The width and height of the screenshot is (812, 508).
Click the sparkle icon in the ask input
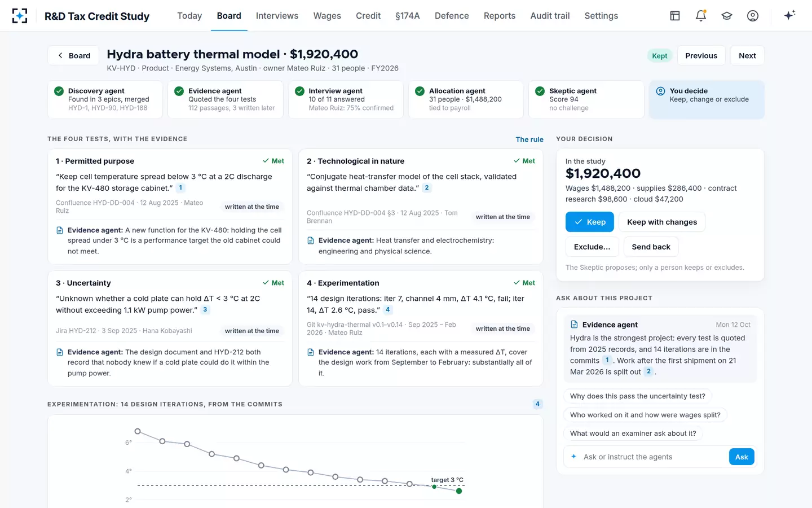tap(573, 457)
